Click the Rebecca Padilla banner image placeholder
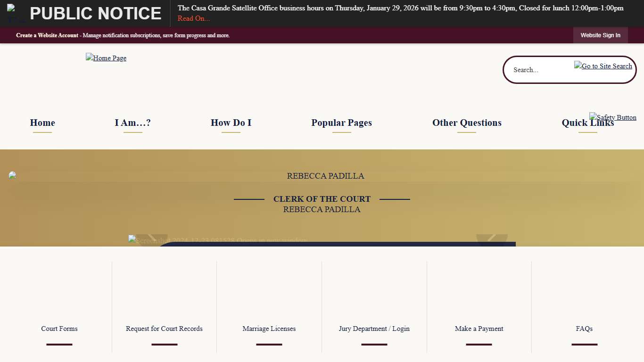644x362 pixels. pyautogui.click(x=12, y=175)
